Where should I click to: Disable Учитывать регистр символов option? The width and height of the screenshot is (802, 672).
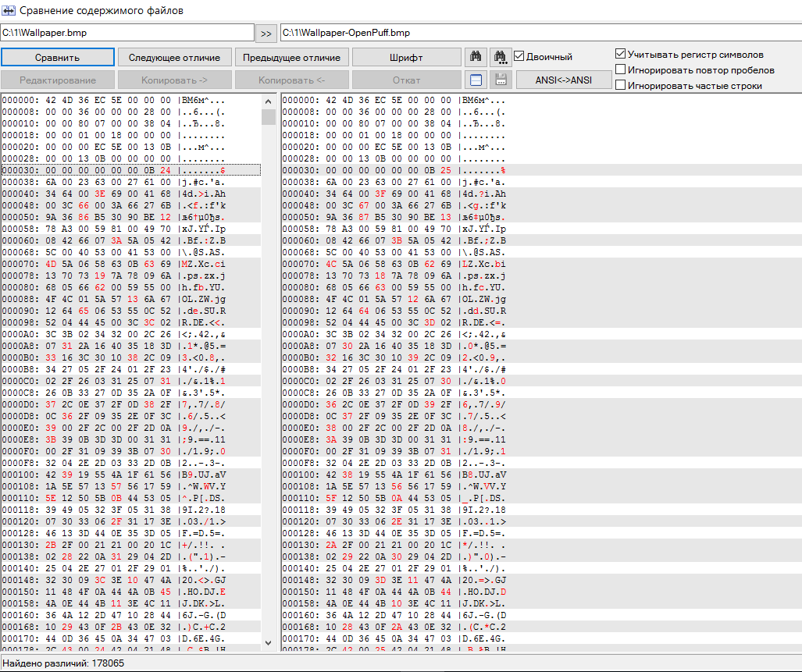coord(621,55)
